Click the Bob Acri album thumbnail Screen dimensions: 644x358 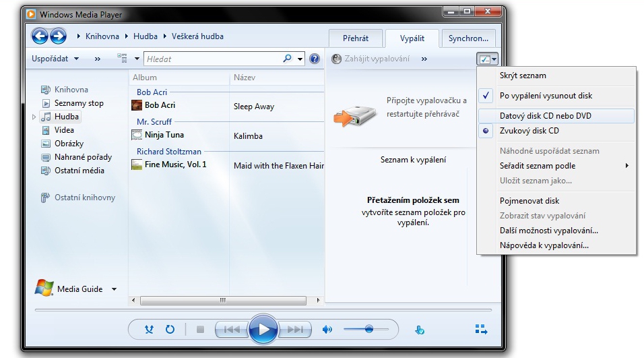click(x=137, y=105)
